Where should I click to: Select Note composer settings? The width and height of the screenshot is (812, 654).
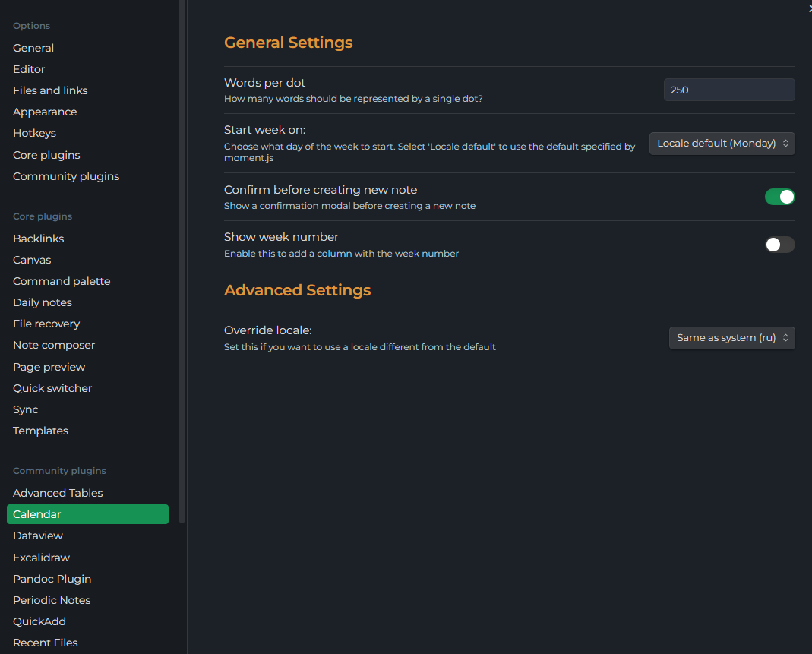coord(54,345)
